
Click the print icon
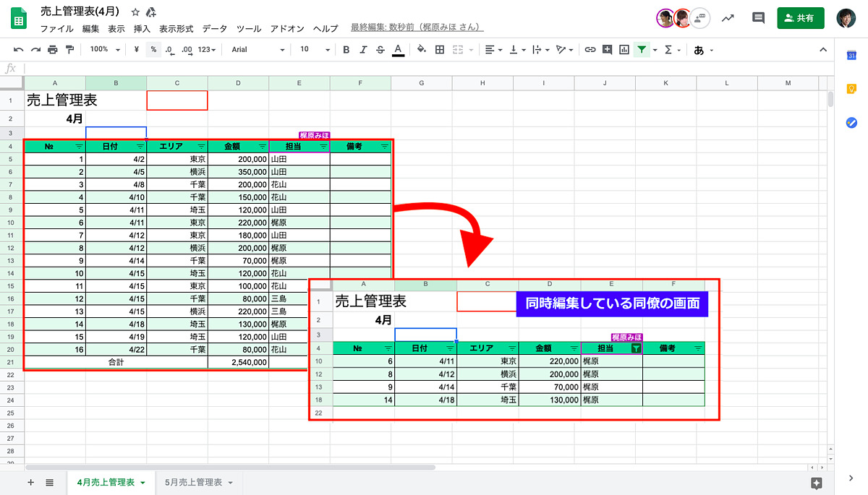[52, 50]
